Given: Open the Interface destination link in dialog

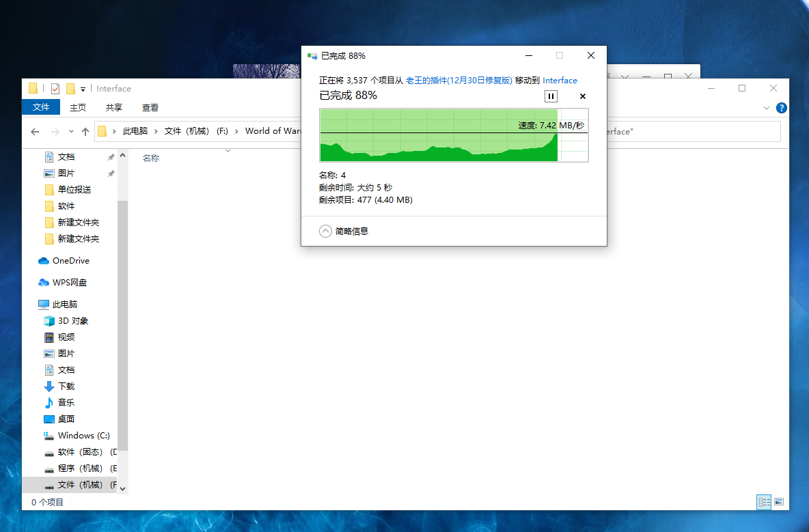Looking at the screenshot, I should (x=560, y=80).
